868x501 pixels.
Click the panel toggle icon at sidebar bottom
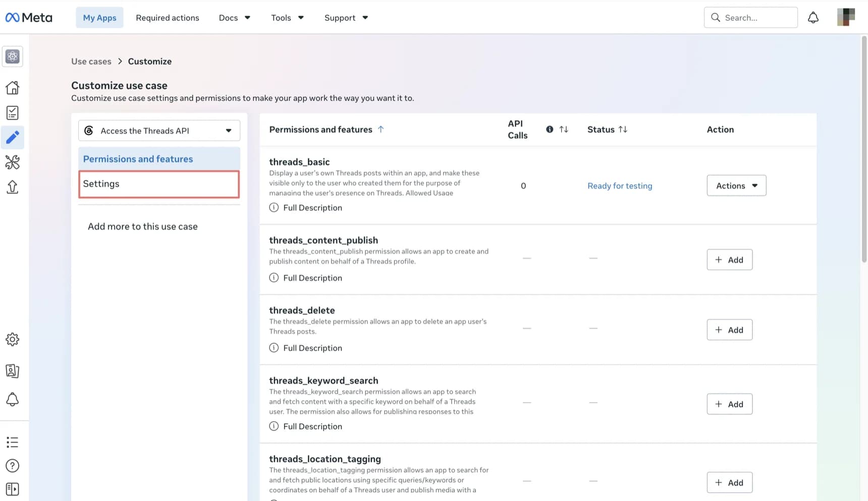pos(13,489)
